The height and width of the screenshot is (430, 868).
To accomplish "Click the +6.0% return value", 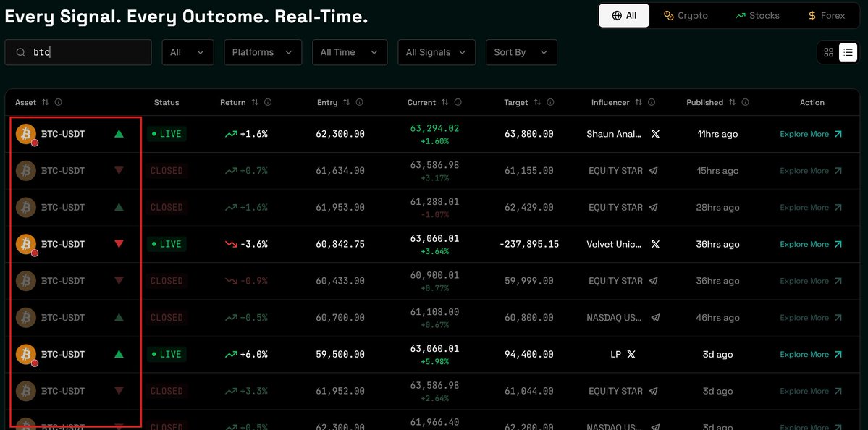I will 253,354.
